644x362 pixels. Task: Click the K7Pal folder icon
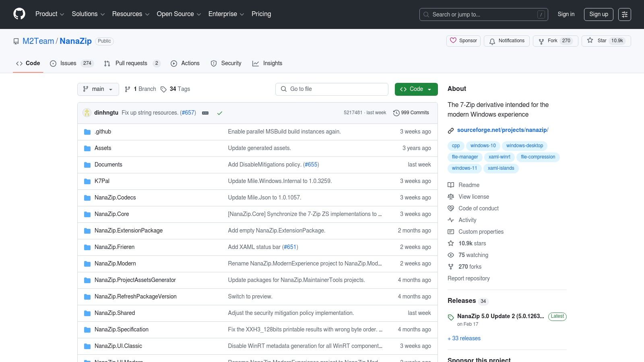click(87, 181)
